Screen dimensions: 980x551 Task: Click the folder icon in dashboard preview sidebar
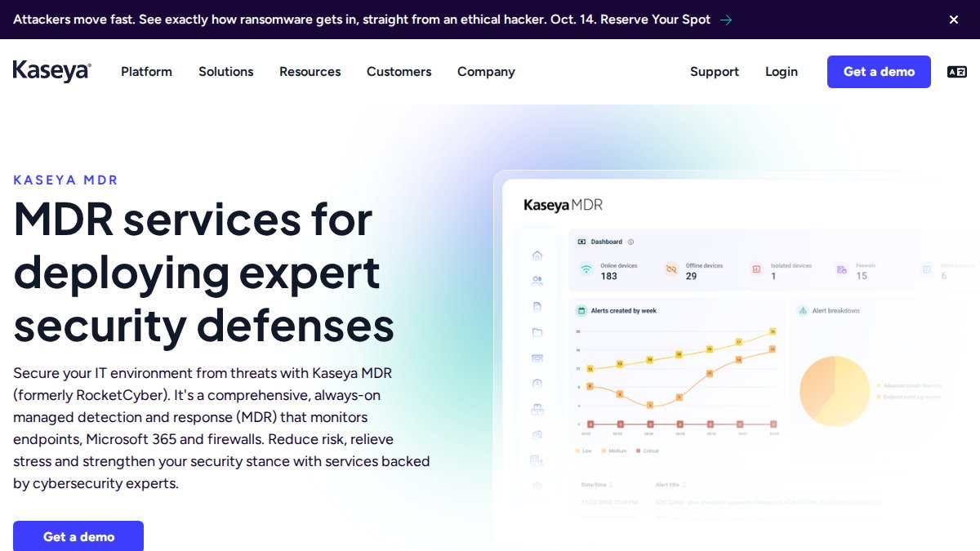point(537,332)
